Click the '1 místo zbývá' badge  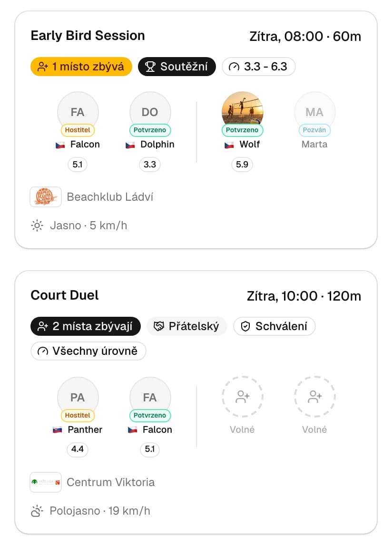(81, 67)
